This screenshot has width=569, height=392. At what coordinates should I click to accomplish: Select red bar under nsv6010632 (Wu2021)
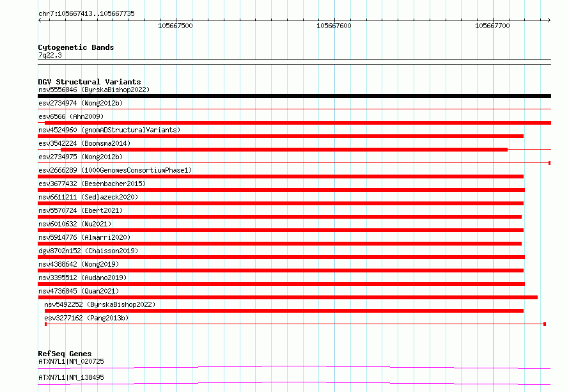click(x=281, y=230)
